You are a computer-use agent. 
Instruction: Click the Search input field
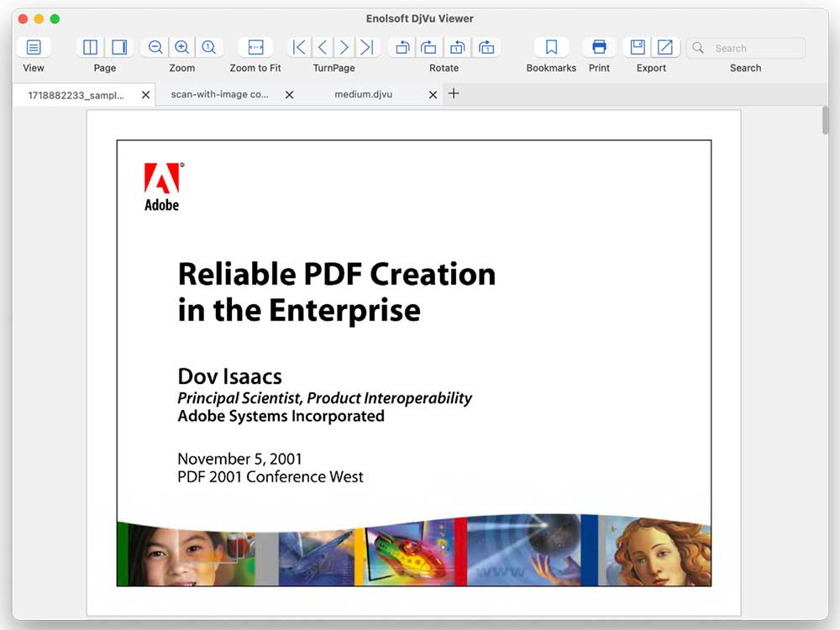pos(746,48)
